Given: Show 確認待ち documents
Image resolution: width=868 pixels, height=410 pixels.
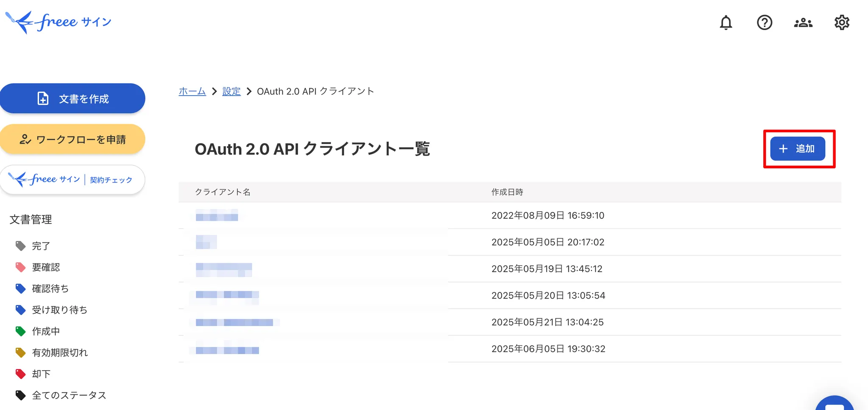Looking at the screenshot, I should click(x=50, y=289).
